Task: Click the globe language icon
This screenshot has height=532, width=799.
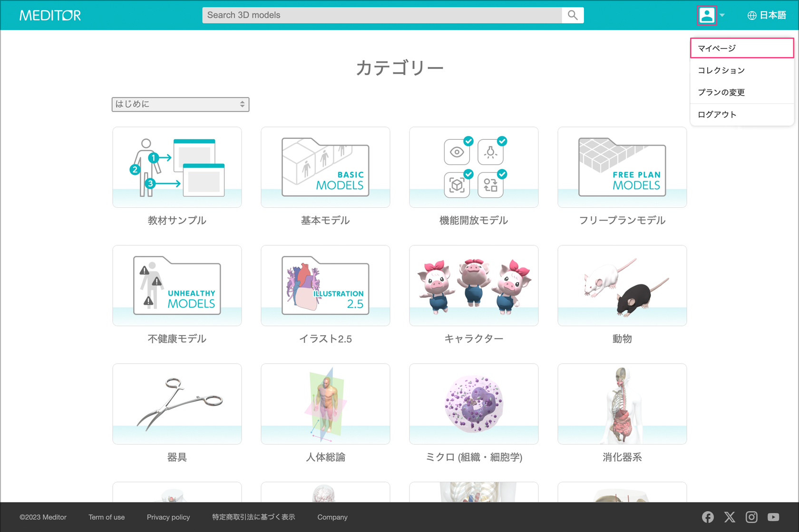Action: pos(751,16)
